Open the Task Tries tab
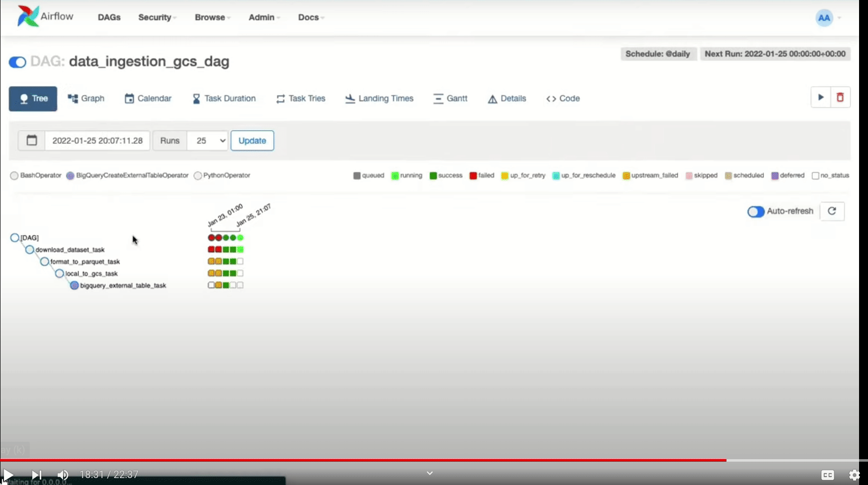Screen dimensions: 868x485 [x=301, y=98]
